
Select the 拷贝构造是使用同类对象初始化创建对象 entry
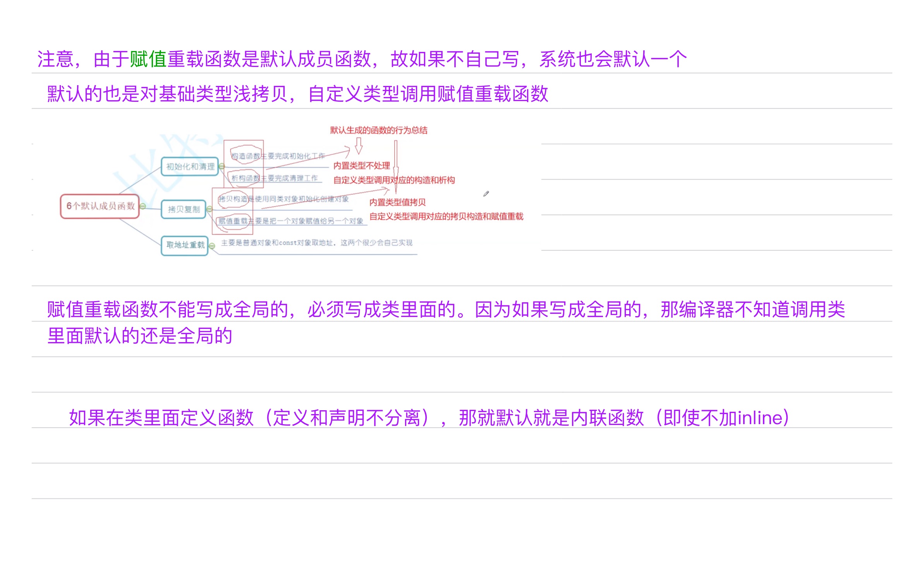(284, 200)
